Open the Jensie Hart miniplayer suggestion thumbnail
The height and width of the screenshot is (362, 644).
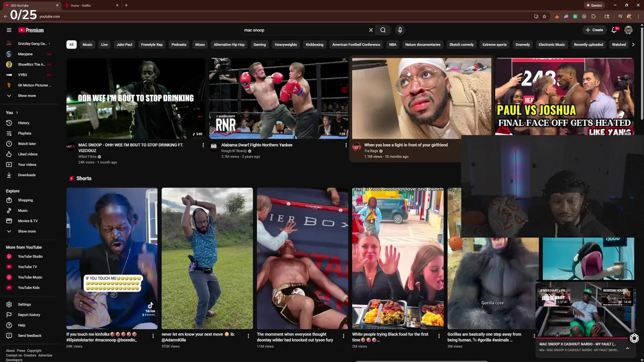click(x=553, y=297)
